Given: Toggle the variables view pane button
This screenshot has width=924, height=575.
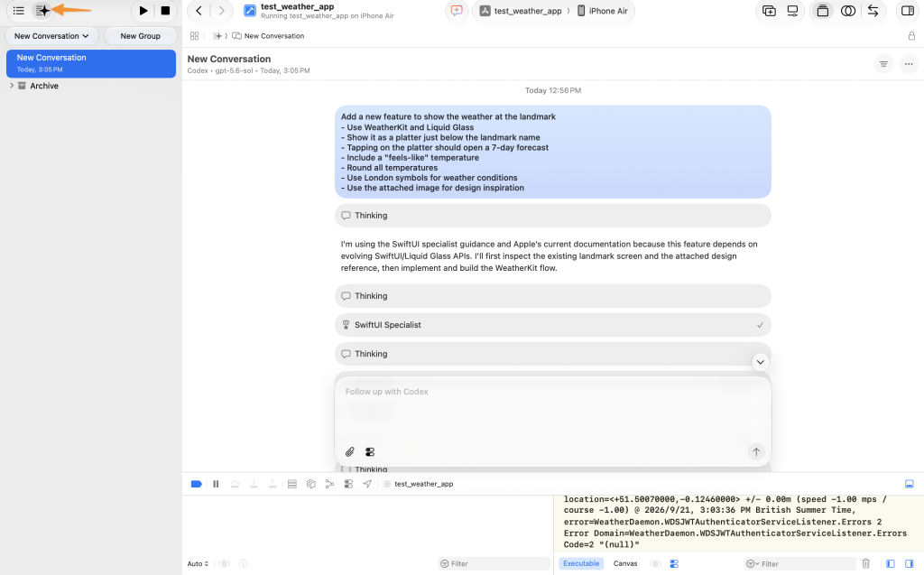Looking at the screenshot, I should click(x=891, y=564).
